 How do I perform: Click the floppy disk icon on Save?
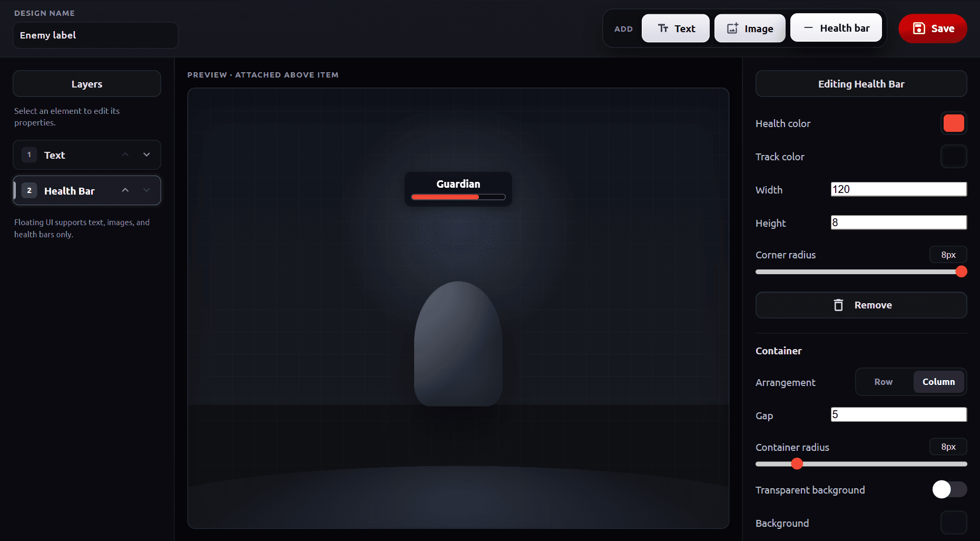pos(919,28)
